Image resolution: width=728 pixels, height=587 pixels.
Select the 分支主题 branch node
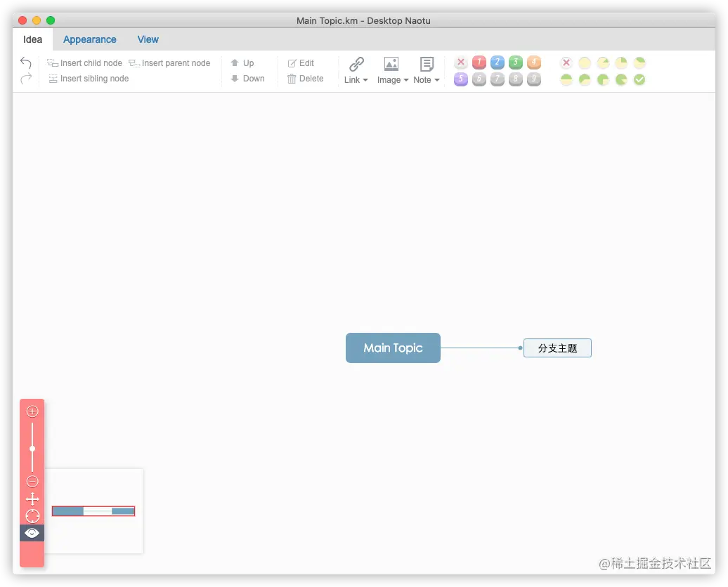click(x=557, y=348)
